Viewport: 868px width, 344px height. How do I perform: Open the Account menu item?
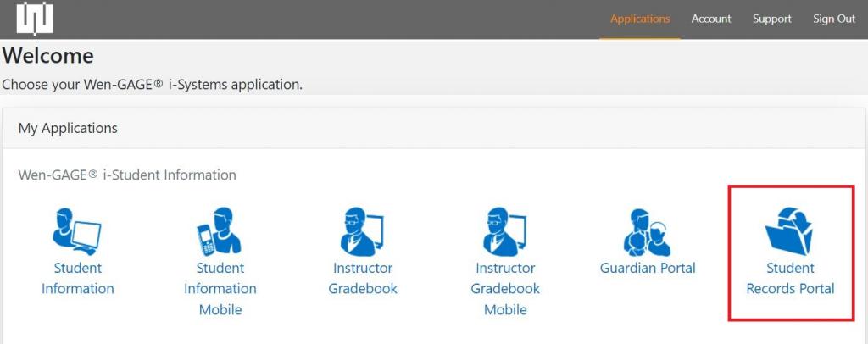pyautogui.click(x=711, y=19)
